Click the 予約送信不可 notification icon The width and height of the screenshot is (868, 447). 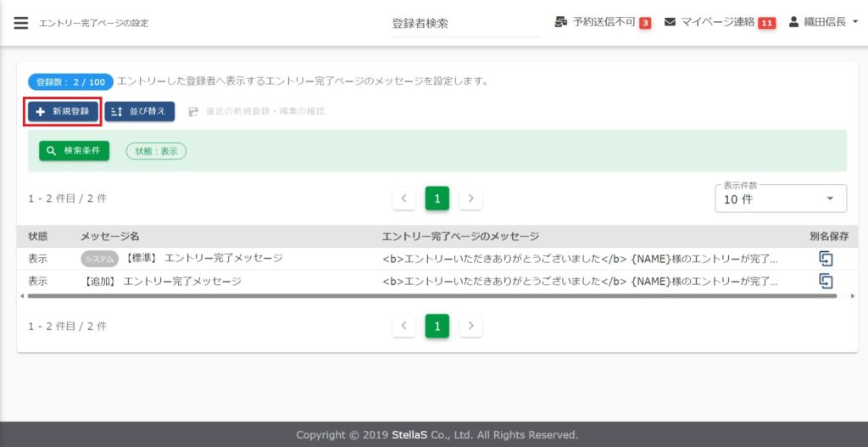click(x=560, y=22)
